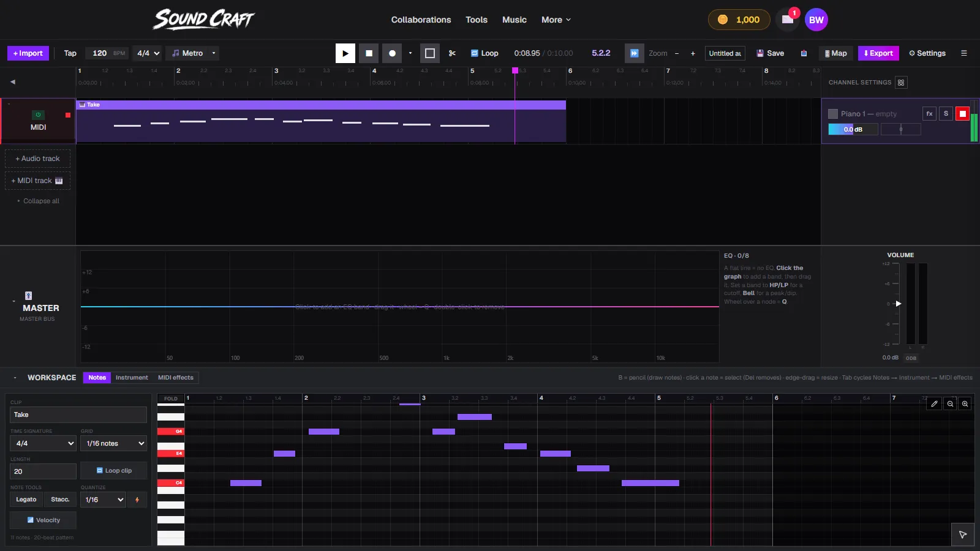Toggle the Piano 1 channel checkbox
This screenshot has height=551, width=980.
coord(833,114)
